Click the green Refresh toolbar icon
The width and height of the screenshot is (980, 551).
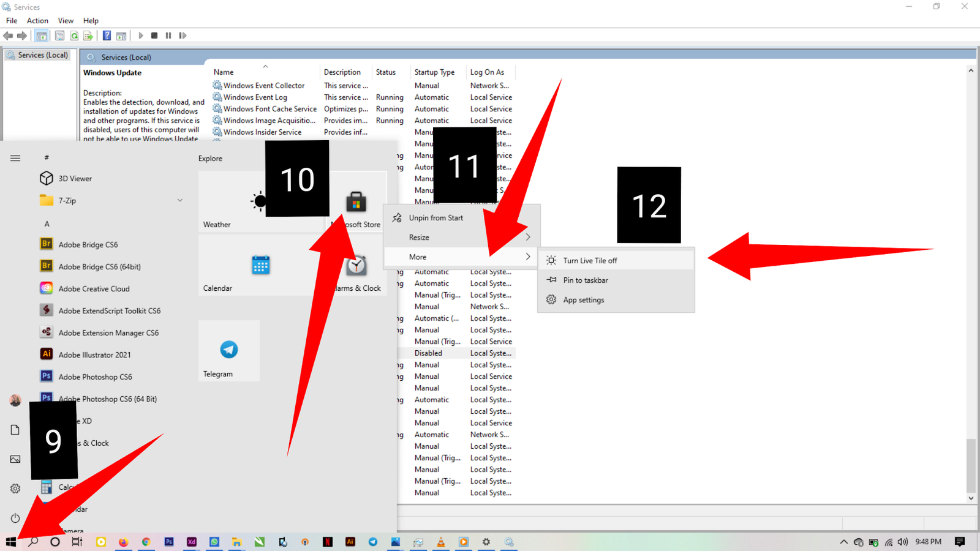coord(74,36)
